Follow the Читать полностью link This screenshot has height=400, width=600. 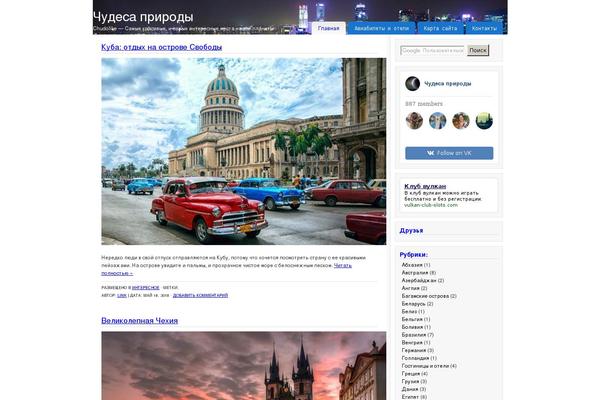(x=343, y=265)
